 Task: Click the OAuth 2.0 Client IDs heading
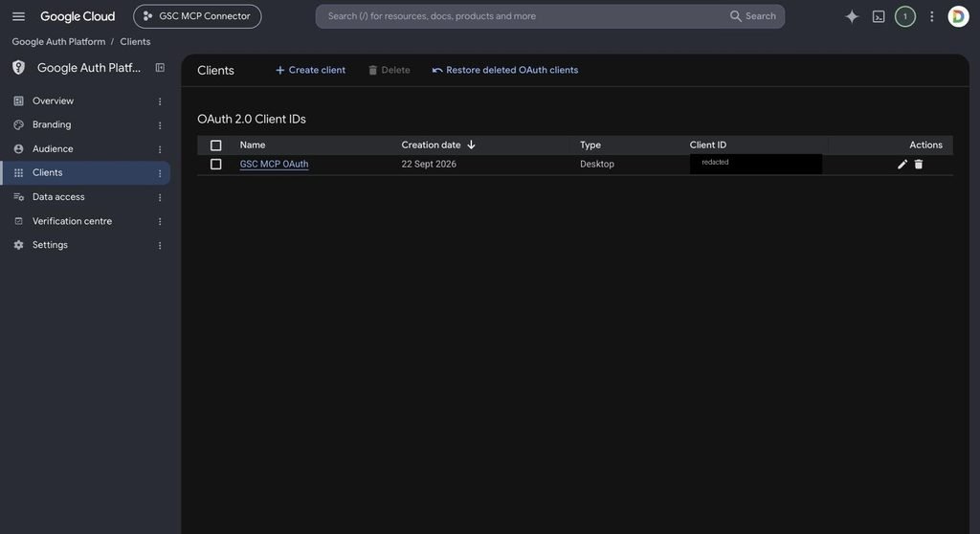coord(252,119)
